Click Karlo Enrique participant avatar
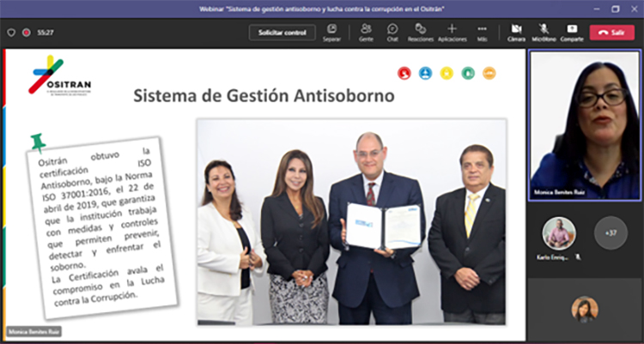Viewport: 644px width, 344px height. (559, 233)
